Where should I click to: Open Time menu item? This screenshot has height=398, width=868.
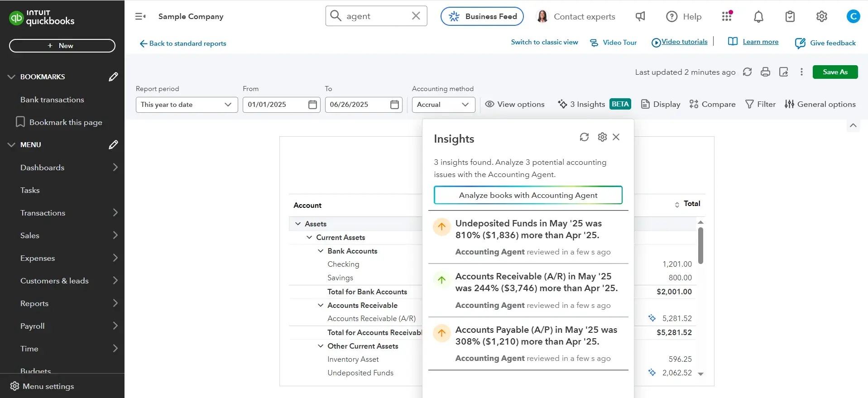62,349
